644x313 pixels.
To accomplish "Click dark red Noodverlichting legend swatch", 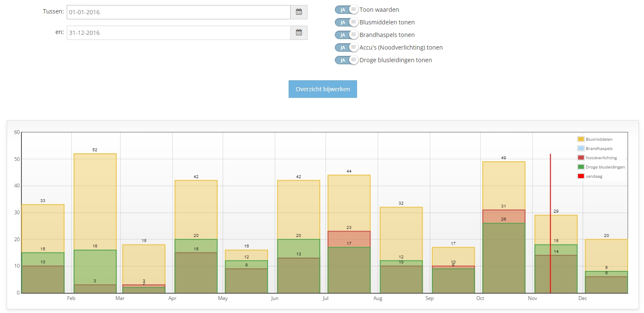I will (x=581, y=158).
